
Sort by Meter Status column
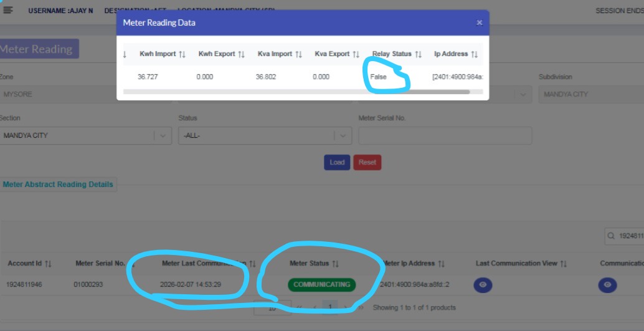click(x=314, y=263)
